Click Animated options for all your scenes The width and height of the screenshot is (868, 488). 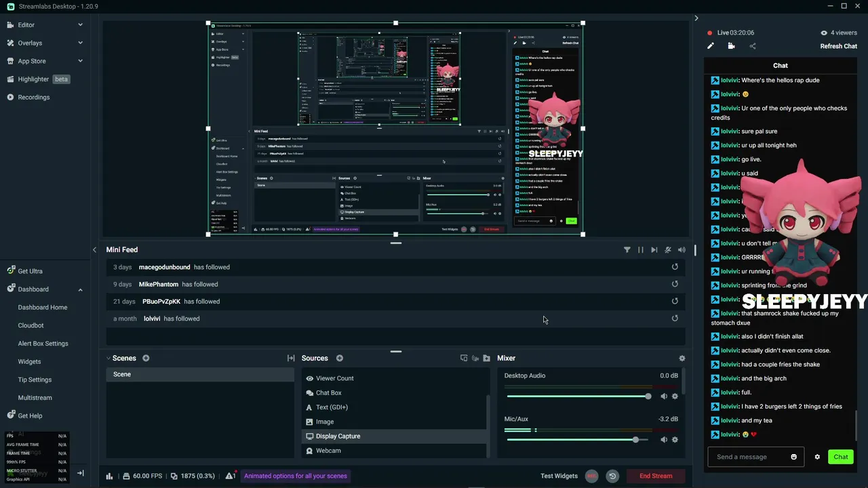click(x=296, y=476)
